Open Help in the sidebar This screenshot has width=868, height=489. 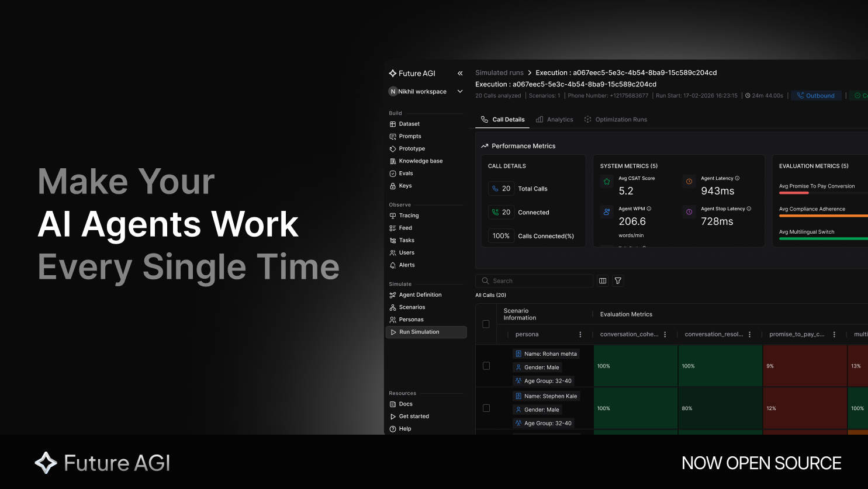(x=400, y=429)
